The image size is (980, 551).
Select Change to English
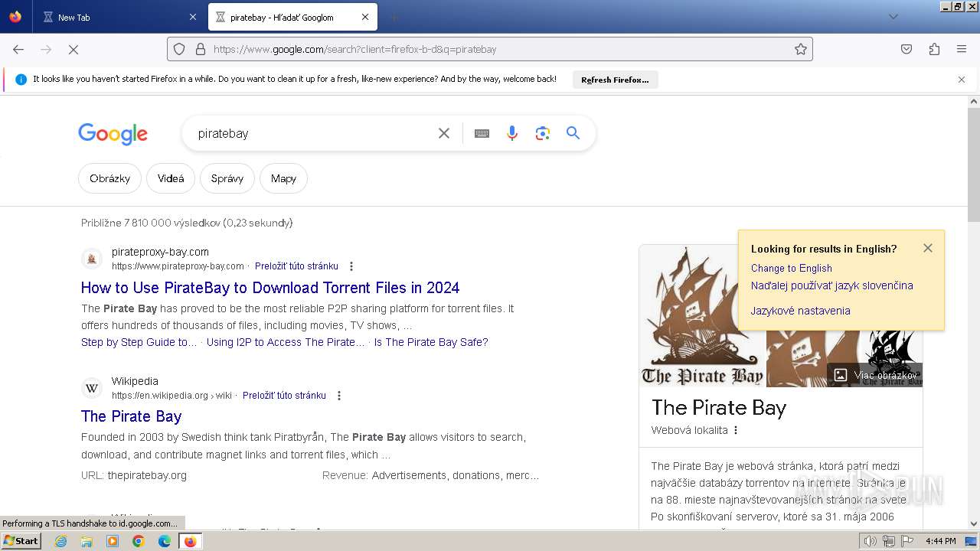791,268
